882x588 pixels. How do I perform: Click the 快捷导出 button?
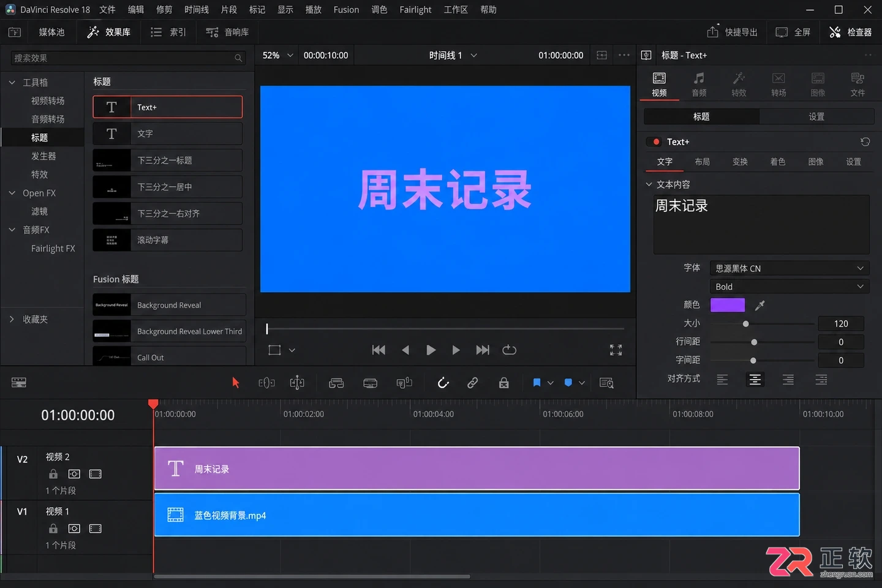coord(733,32)
